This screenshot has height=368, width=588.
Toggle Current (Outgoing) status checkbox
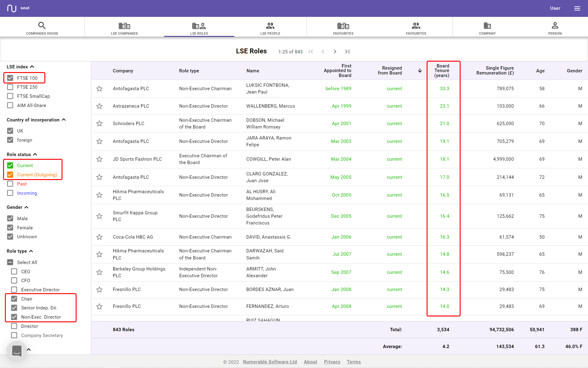tap(10, 175)
